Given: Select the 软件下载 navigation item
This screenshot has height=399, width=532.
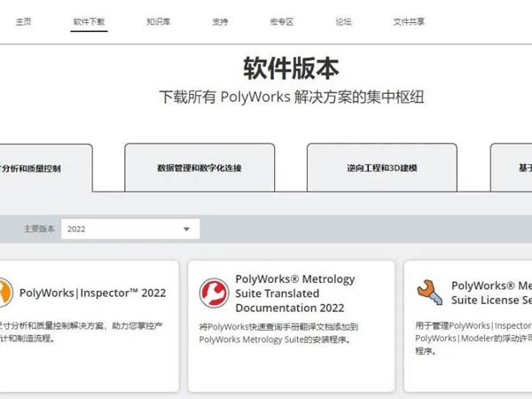Looking at the screenshot, I should pyautogui.click(x=90, y=21).
